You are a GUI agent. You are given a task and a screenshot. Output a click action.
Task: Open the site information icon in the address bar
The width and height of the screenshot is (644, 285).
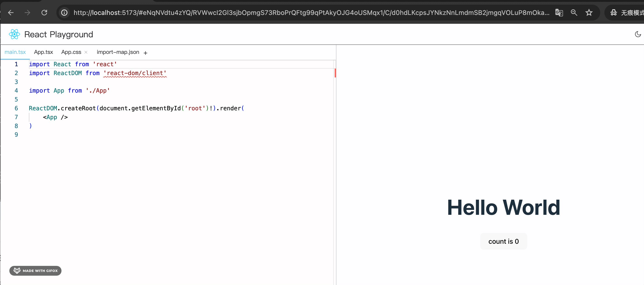tap(65, 13)
